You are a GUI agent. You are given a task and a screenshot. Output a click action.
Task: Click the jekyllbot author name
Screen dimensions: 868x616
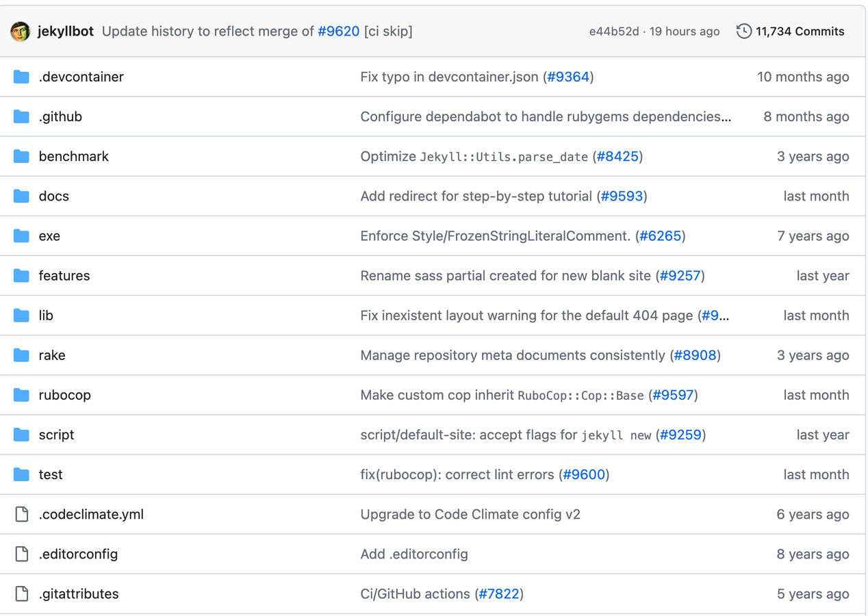(x=66, y=30)
